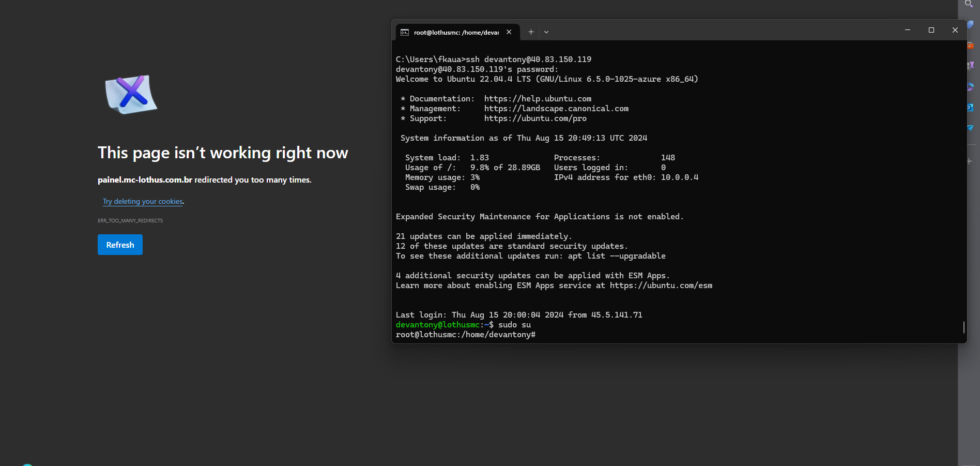Open the Microsoft Loop swirl icon in the sidebar
Screen dimensions: 980x466
pyautogui.click(x=970, y=86)
